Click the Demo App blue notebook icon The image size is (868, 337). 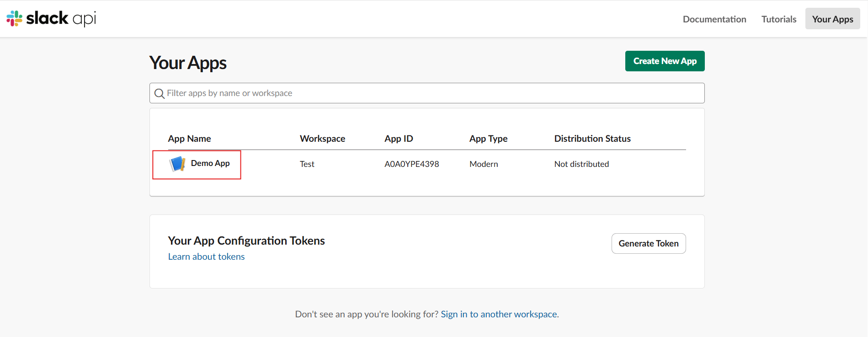tap(177, 164)
